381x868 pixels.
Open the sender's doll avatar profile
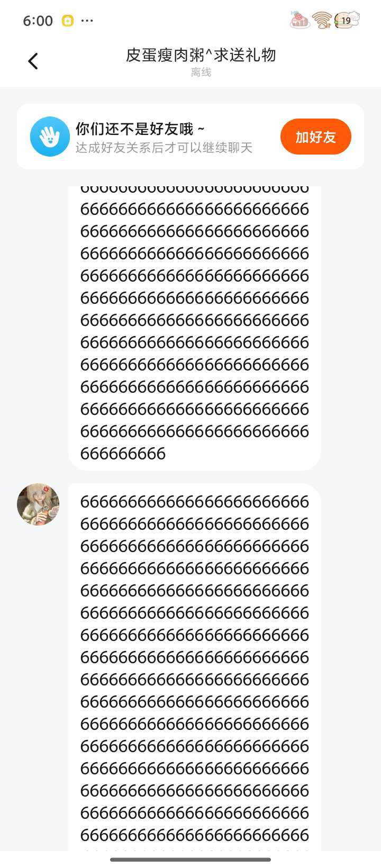click(38, 504)
